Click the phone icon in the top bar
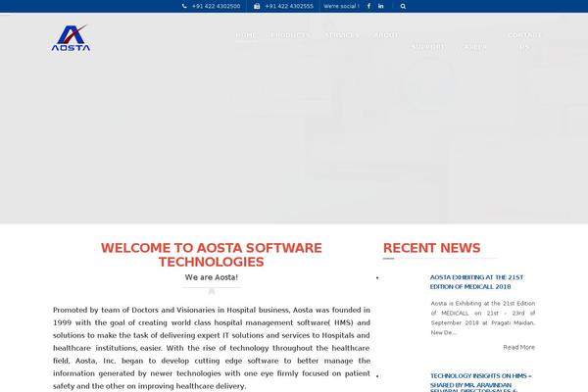 [184, 6]
